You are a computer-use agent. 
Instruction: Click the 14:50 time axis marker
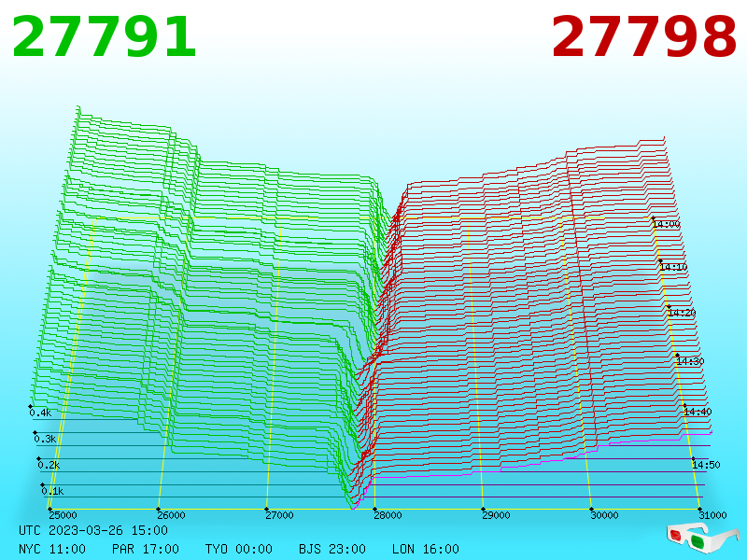coord(706,465)
